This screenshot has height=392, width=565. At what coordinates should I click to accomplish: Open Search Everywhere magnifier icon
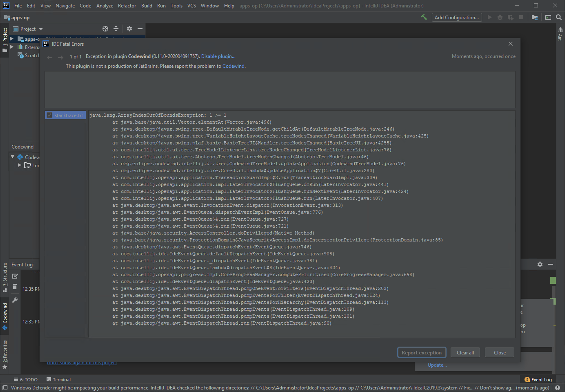tap(559, 17)
